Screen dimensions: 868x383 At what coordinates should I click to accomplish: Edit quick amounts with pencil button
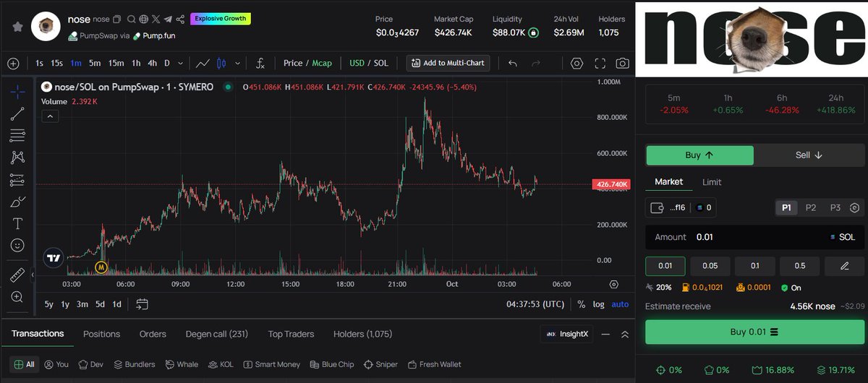point(844,266)
